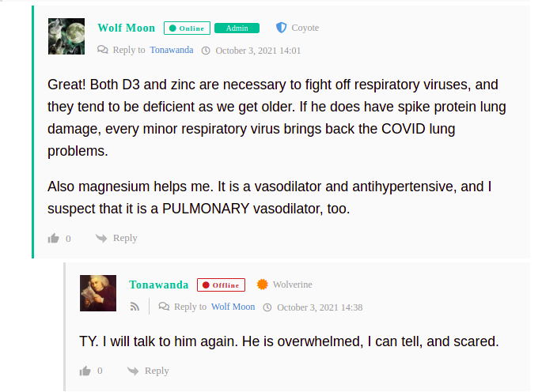The image size is (542, 392).
Task: Click the blue shield Coyote badge icon
Action: tap(282, 28)
